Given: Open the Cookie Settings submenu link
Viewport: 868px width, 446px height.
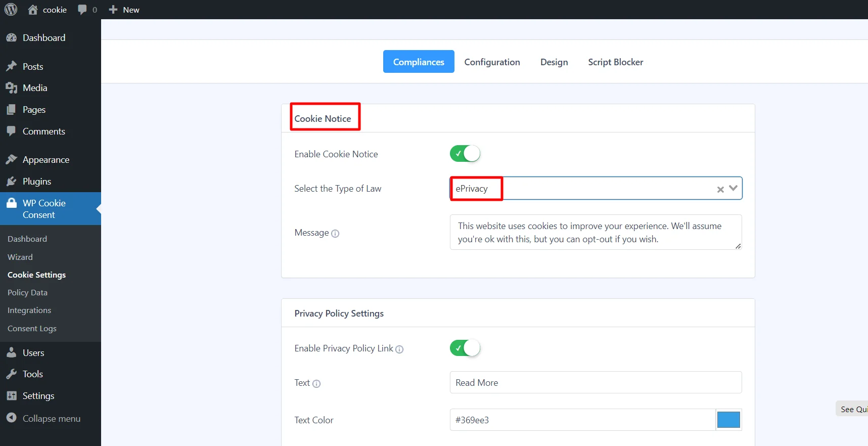Looking at the screenshot, I should coord(36,275).
